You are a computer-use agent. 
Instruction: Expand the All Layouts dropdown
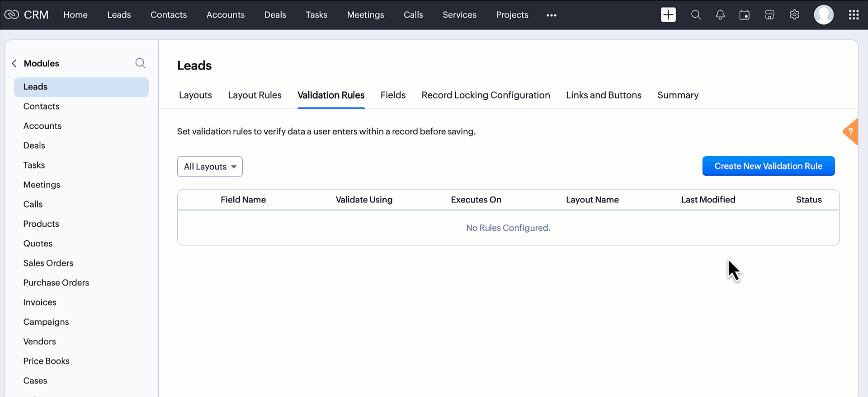[210, 167]
